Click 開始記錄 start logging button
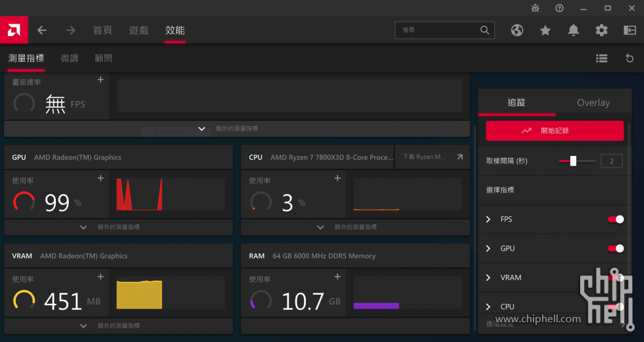Image resolution: width=644 pixels, height=342 pixels. 555,131
